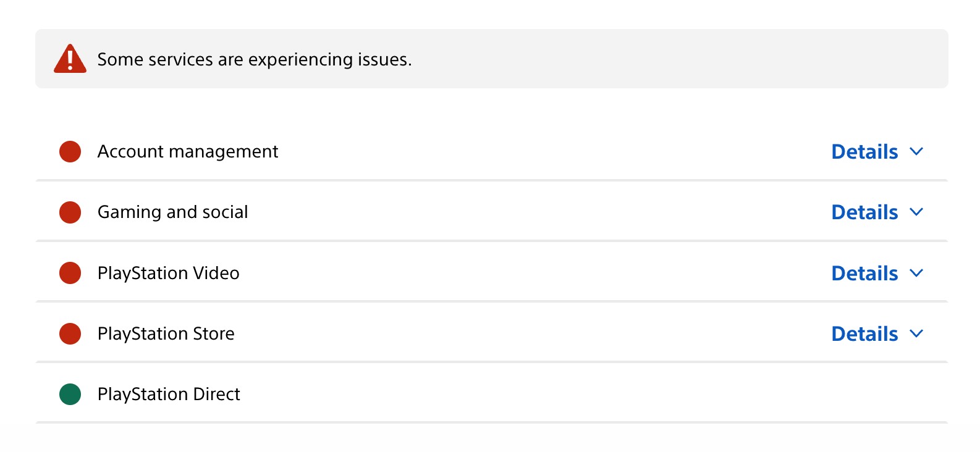The image size is (980, 452).
Task: Click the red warning triangle alert icon
Action: (70, 59)
